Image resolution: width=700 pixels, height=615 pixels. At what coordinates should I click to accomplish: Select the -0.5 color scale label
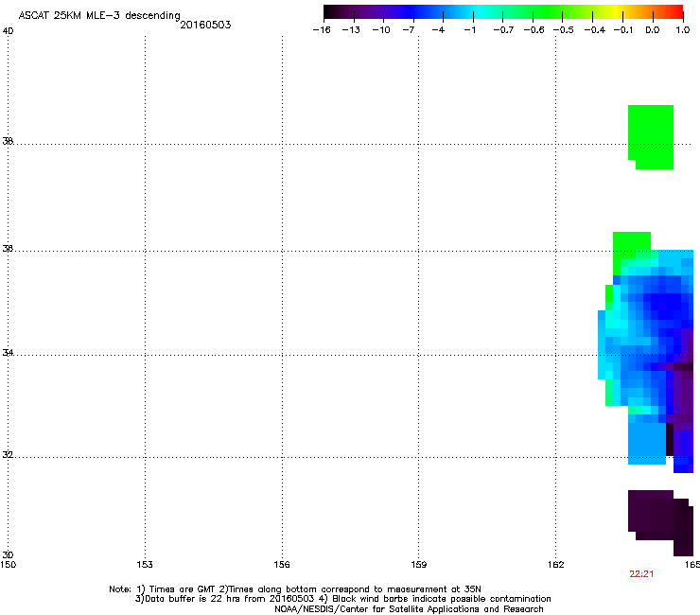[x=563, y=30]
